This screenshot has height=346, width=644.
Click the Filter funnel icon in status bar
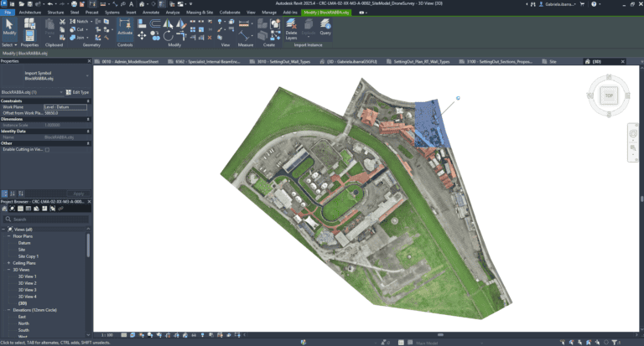(x=615, y=342)
